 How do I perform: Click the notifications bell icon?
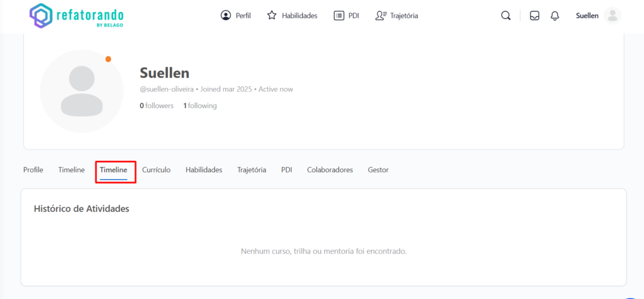[555, 16]
